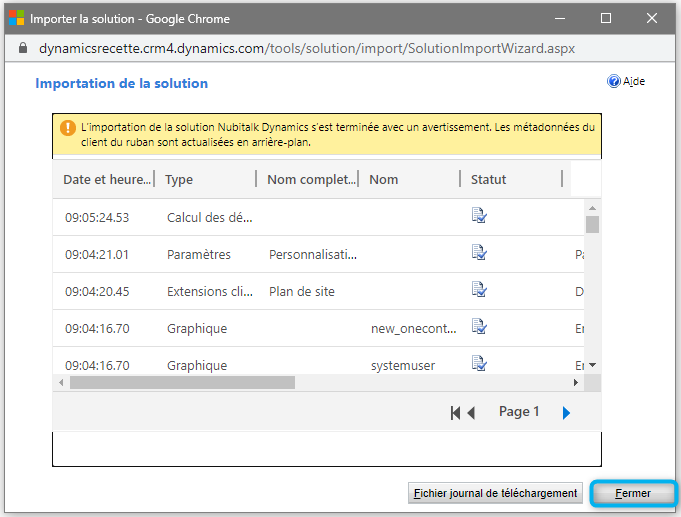The height and width of the screenshot is (517, 681).
Task: Go to the first page of results
Action: pyautogui.click(x=455, y=413)
